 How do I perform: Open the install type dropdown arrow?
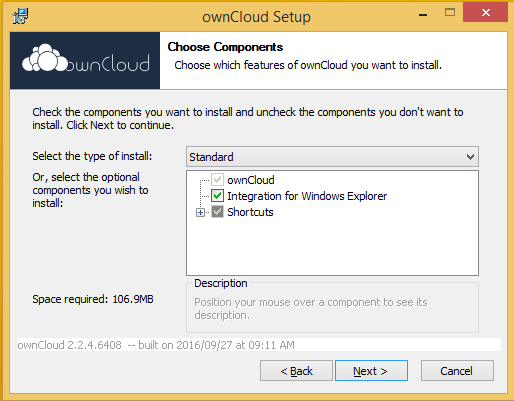[470, 157]
